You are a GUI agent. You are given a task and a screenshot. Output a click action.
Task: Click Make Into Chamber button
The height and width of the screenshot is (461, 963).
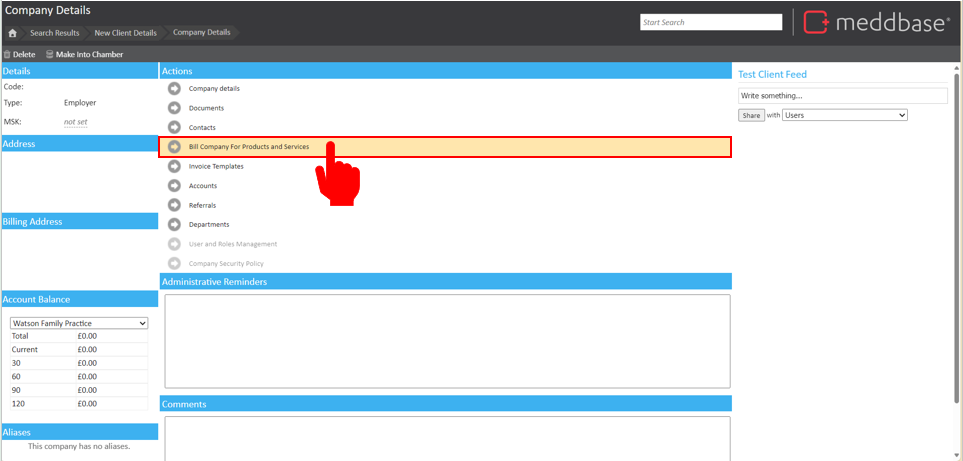pyautogui.click(x=85, y=54)
